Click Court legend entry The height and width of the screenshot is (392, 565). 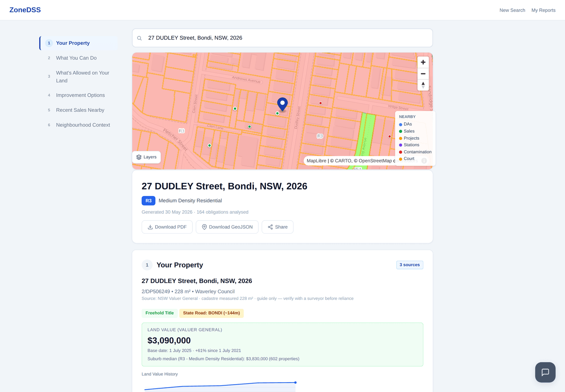coord(407,159)
